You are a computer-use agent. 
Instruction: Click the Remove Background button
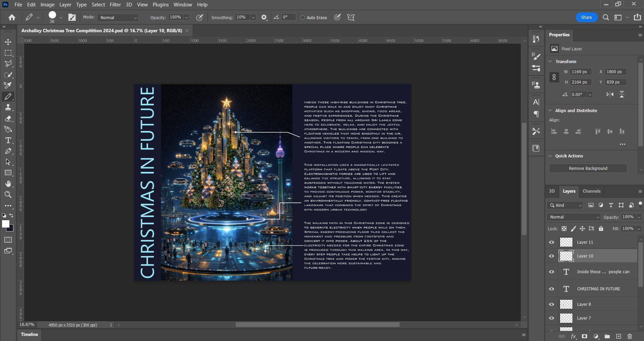[588, 168]
